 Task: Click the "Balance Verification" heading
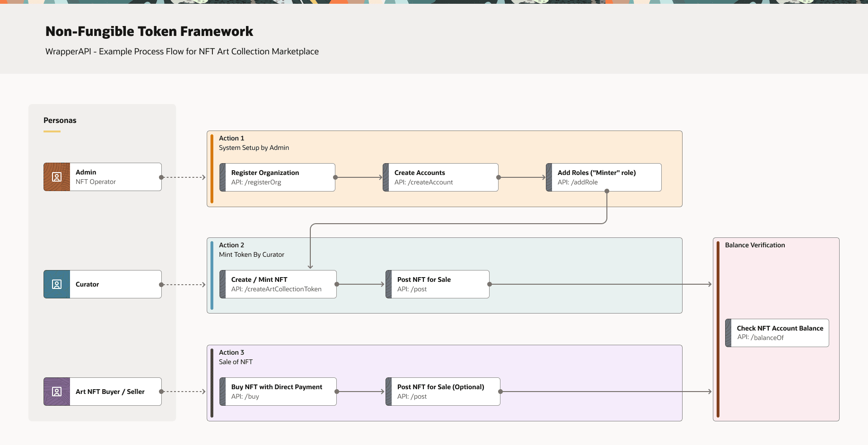point(755,245)
